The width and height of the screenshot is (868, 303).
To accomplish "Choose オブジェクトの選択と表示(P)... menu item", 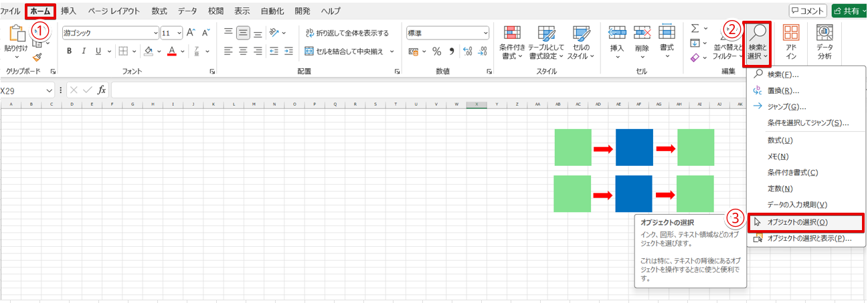I will tap(806, 238).
